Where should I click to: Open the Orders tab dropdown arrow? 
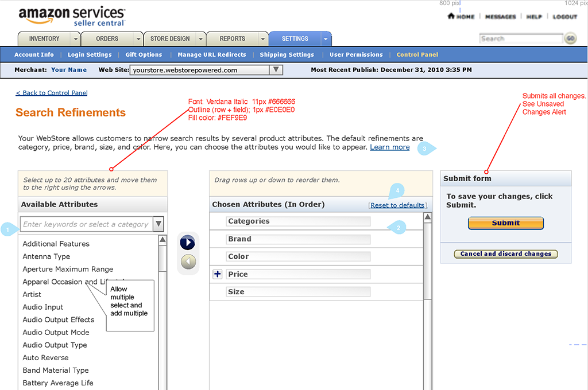[138, 39]
